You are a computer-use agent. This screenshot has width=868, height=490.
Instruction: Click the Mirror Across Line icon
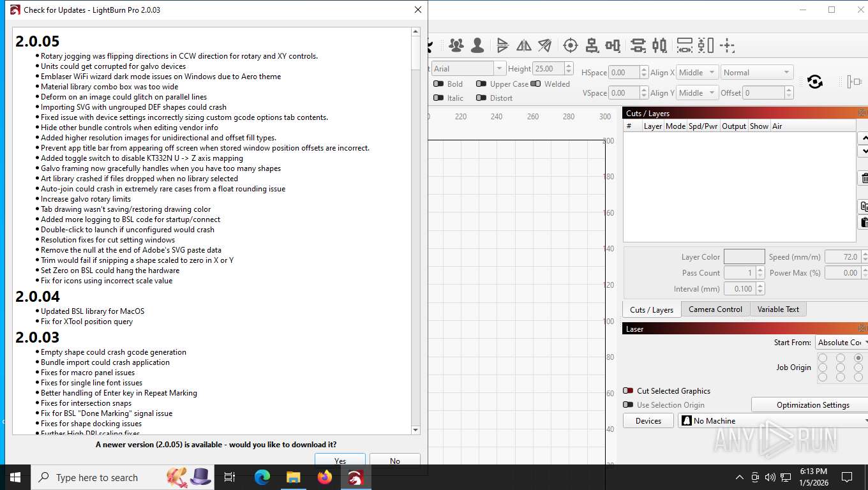coord(544,45)
